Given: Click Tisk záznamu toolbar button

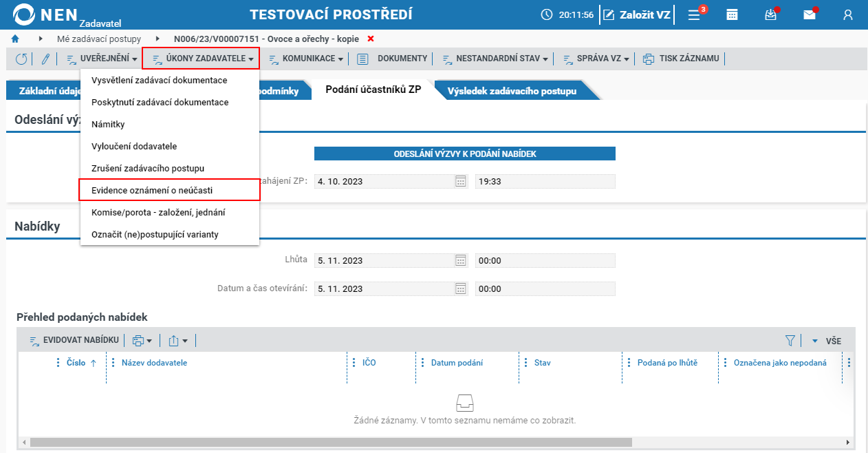Looking at the screenshot, I should (681, 59).
